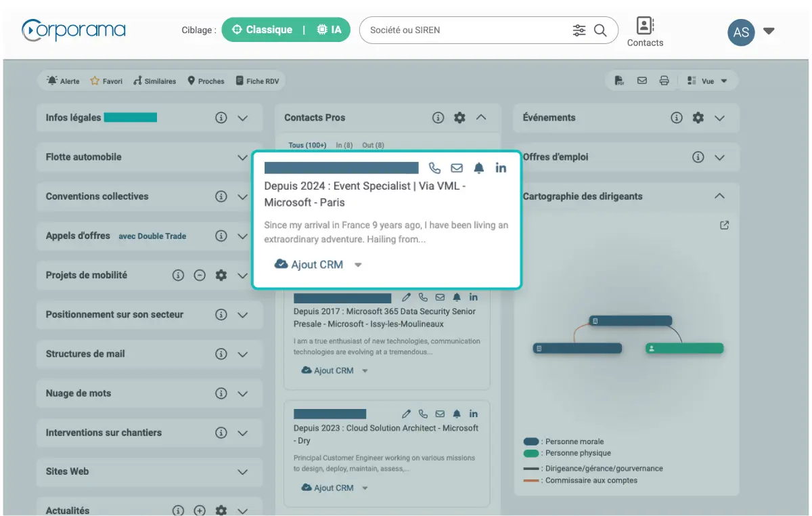Edit the Data Security Senior Presale contact
This screenshot has width=812, height=516.
[x=406, y=297]
